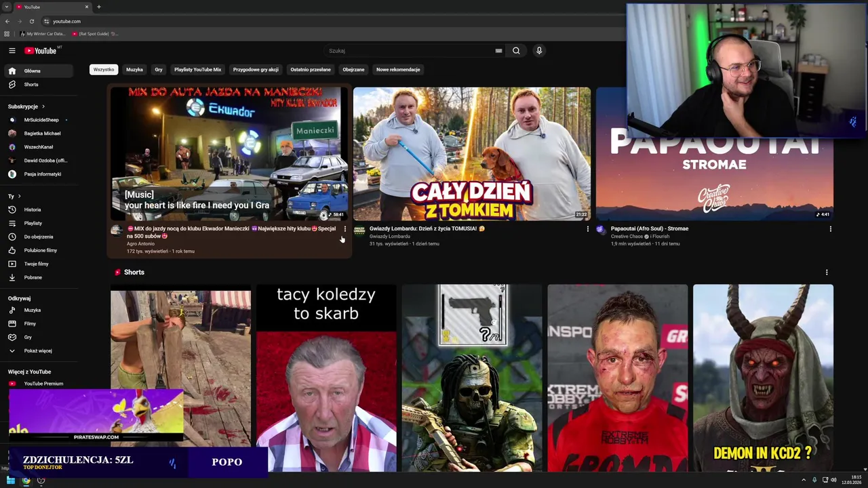The width and height of the screenshot is (868, 488).
Task: Open the site information icon in address bar
Action: [45, 21]
